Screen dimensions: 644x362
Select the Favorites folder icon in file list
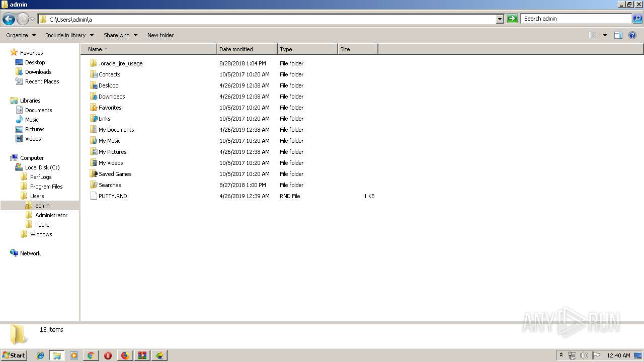tap(94, 108)
